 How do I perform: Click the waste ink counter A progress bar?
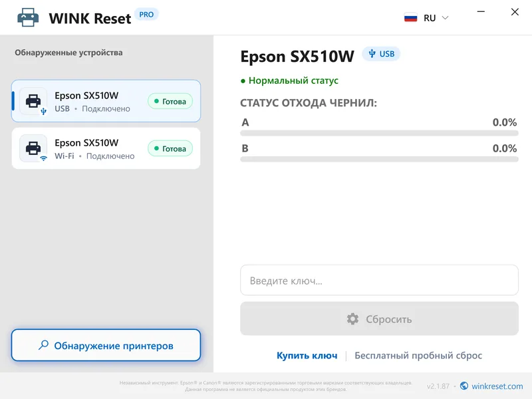[x=379, y=134]
